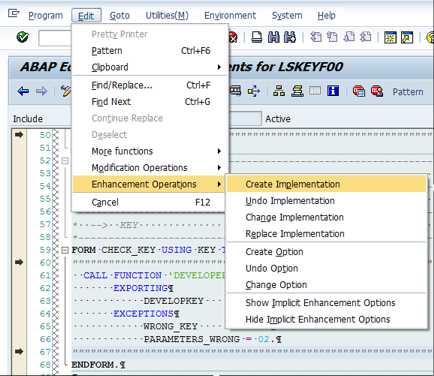The height and width of the screenshot is (376, 434).
Task: Choose Find Next from Edit menu
Action: [x=150, y=102]
